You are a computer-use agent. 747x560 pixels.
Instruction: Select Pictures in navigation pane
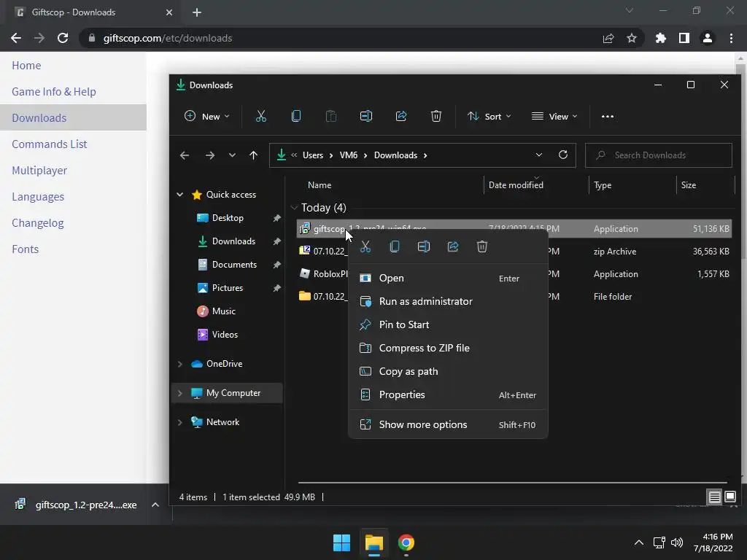point(228,287)
